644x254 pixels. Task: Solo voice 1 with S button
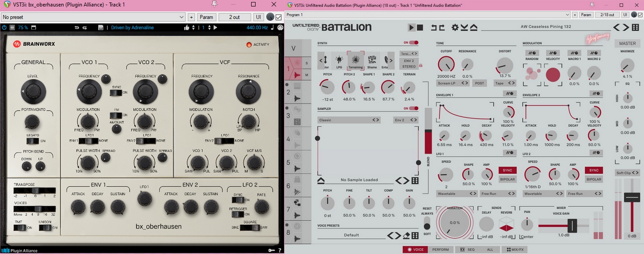306,63
